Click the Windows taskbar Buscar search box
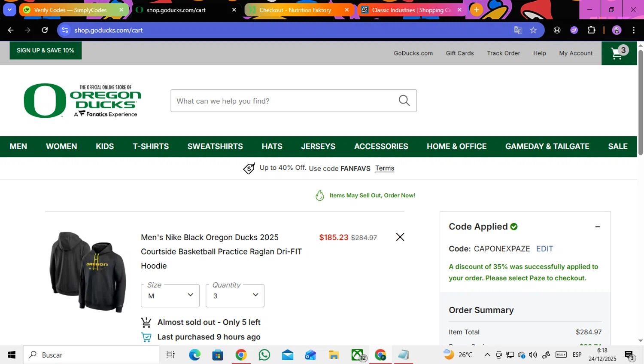The width and height of the screenshot is (644, 364). click(x=91, y=355)
